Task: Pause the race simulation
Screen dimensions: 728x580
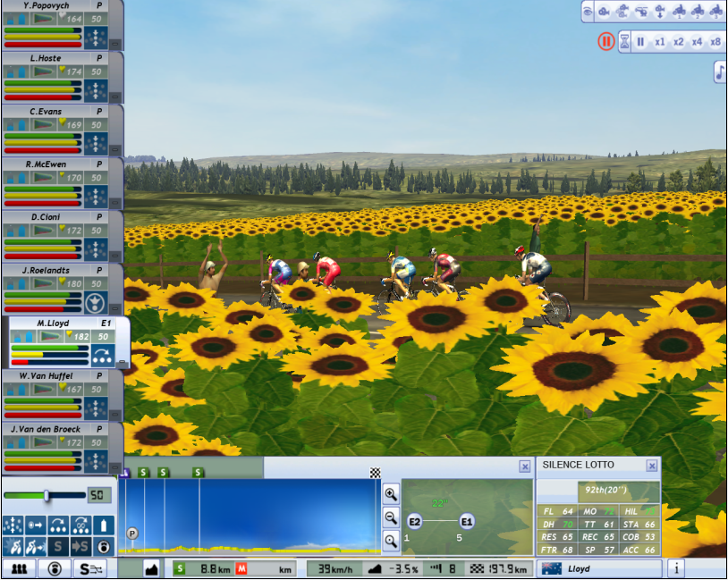Action: point(640,42)
